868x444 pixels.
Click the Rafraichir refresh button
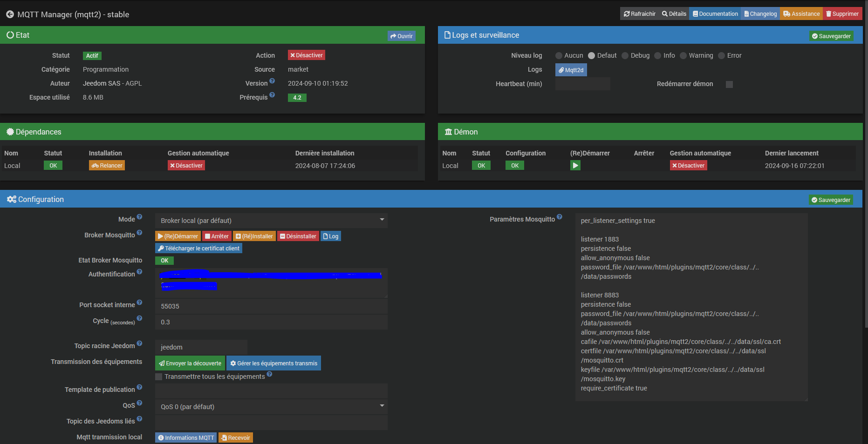point(639,14)
